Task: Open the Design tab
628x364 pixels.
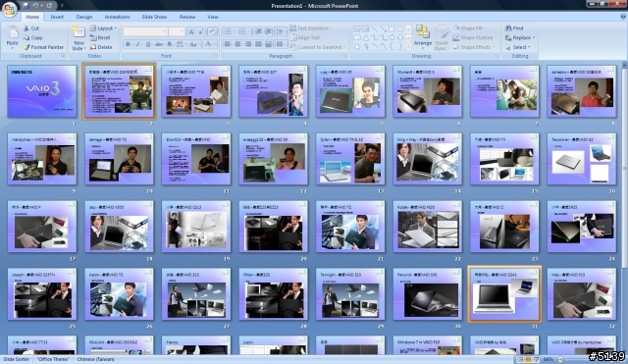Action: coord(84,17)
